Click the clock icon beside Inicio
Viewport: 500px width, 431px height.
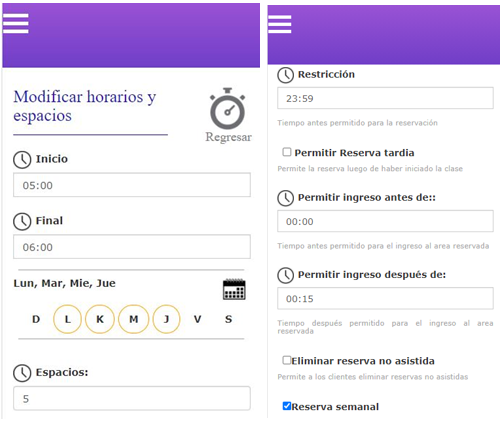point(22,160)
